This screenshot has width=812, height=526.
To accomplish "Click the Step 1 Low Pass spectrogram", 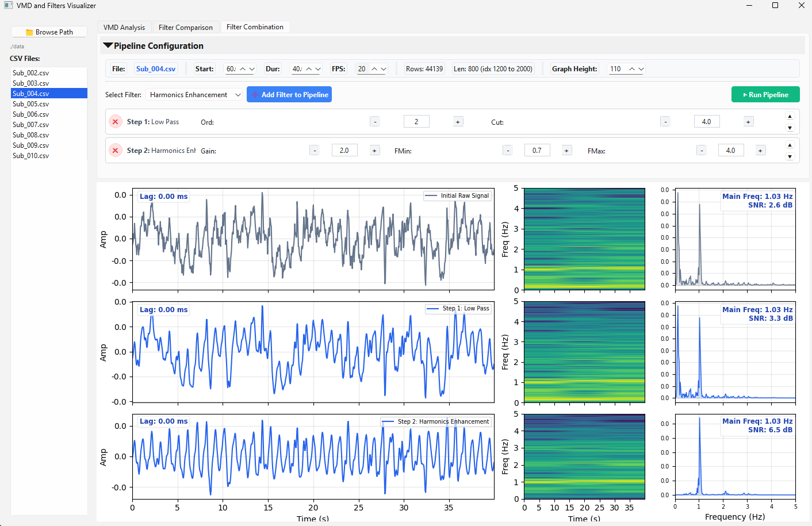I will pyautogui.click(x=584, y=352).
